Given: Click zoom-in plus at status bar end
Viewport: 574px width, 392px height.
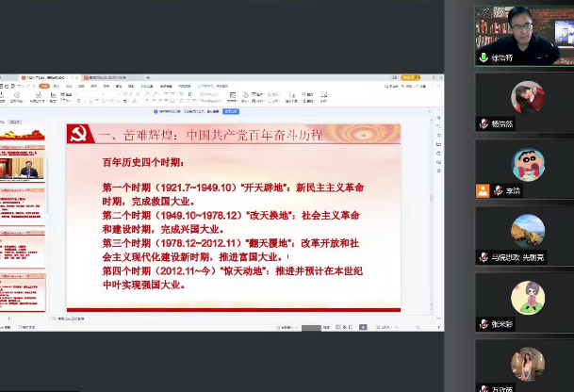Looking at the screenshot, I should pyautogui.click(x=438, y=327).
